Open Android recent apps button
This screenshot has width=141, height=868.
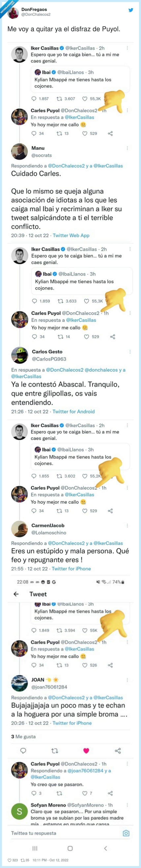click(35, 848)
